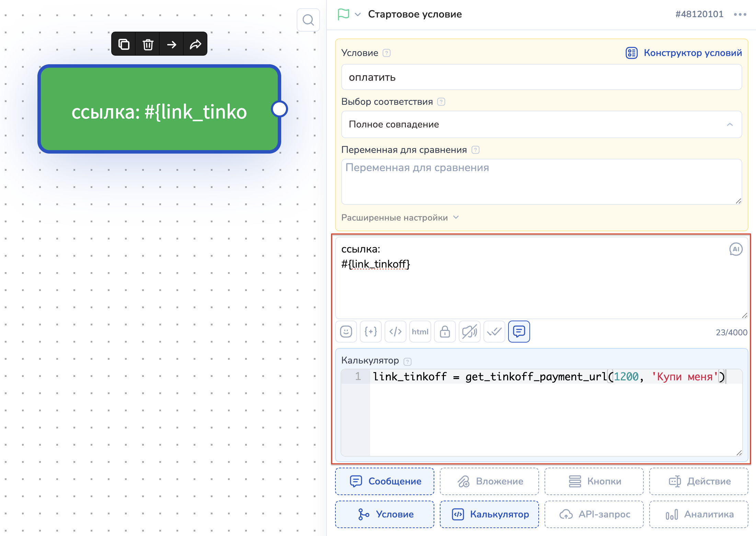Toggle the muted sound notification icon

pyautogui.click(x=470, y=332)
